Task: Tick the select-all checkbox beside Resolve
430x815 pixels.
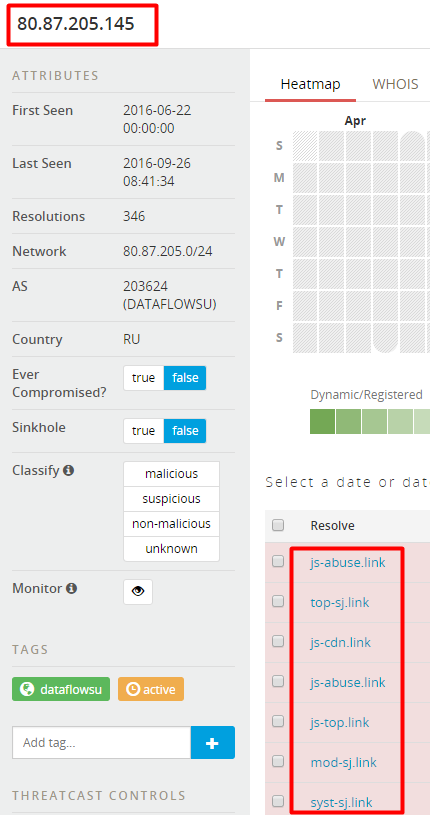Action: (278, 525)
